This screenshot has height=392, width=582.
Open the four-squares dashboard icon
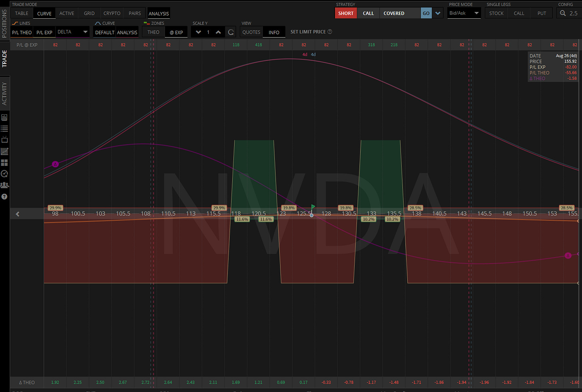coord(4,163)
